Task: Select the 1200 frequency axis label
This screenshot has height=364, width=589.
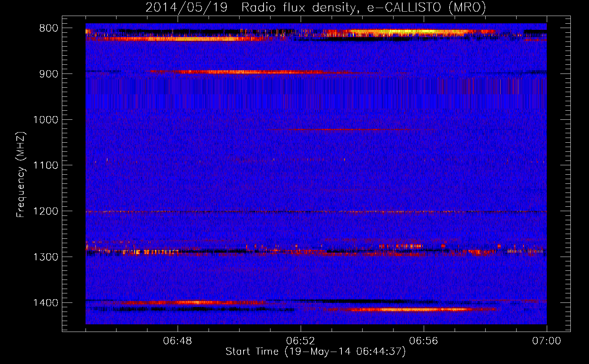Action: tap(46, 211)
